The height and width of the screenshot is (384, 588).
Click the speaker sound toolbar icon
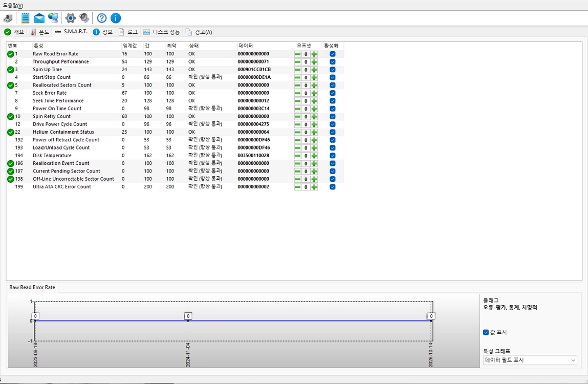point(84,18)
